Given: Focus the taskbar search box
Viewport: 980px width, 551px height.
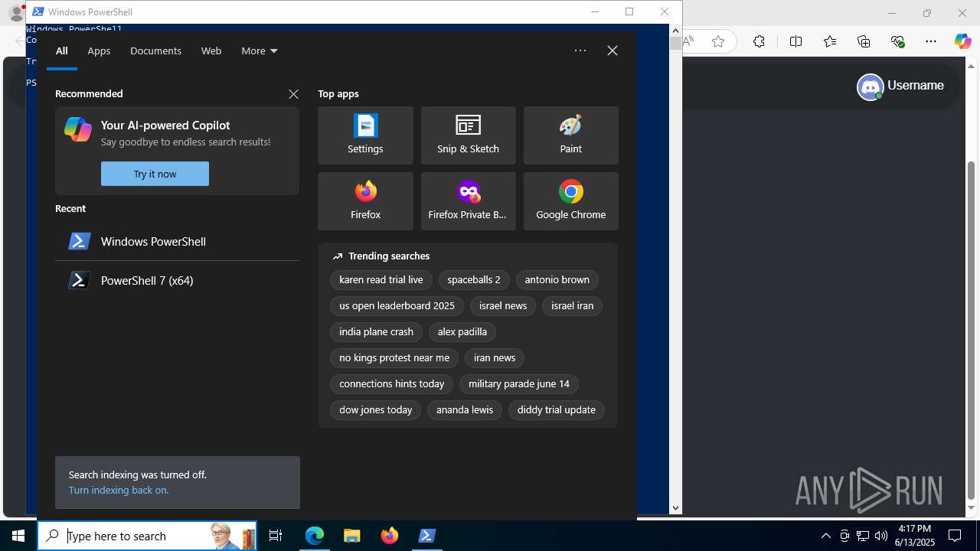Looking at the screenshot, I should pos(147,536).
